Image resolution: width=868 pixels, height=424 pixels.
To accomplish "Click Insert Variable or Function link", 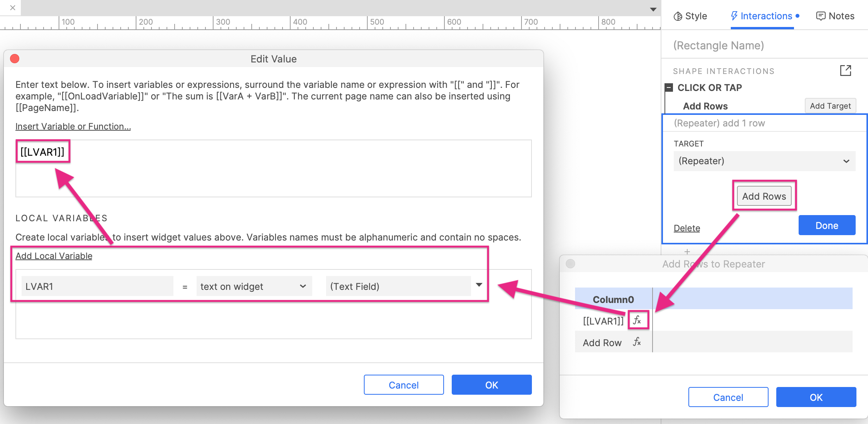I will pos(73,126).
